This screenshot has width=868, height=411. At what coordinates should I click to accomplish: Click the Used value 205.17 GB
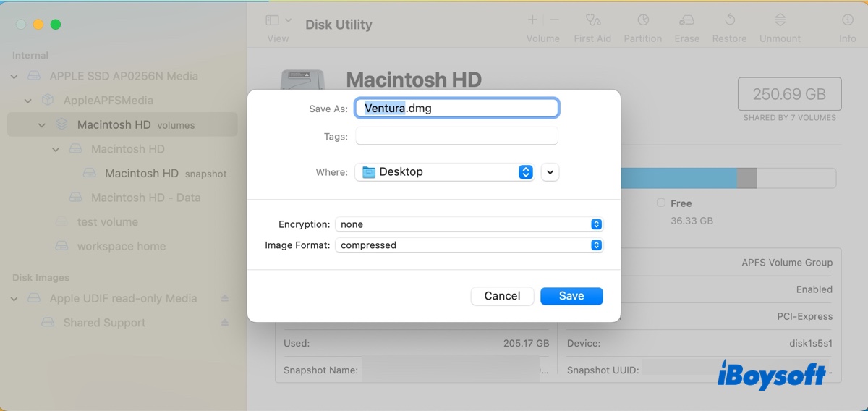(527, 343)
